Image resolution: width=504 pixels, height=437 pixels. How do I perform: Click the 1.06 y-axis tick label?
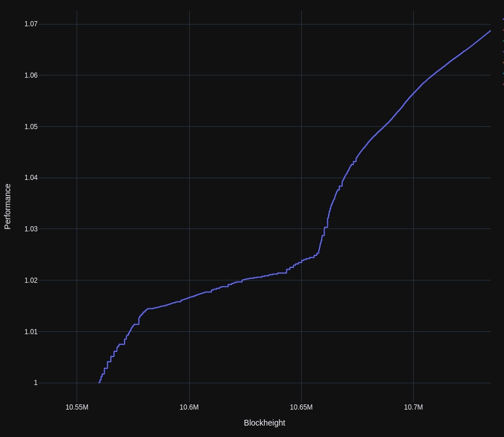click(31, 75)
